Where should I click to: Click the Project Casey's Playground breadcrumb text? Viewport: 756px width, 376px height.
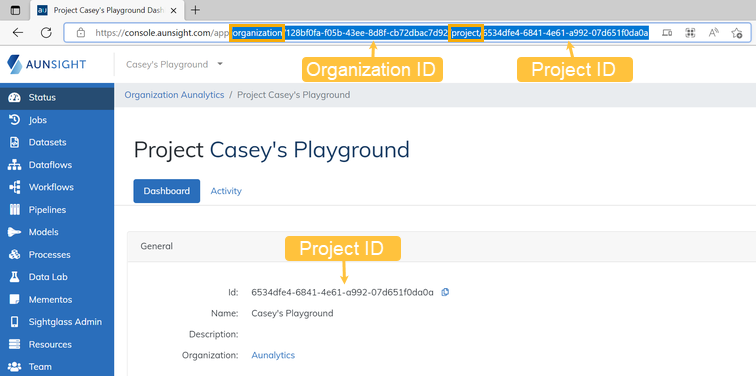tap(294, 95)
